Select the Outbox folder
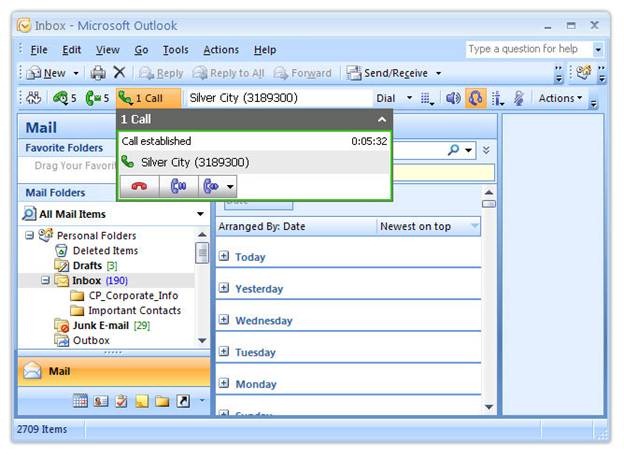Screen dimensions: 624x459 click(82, 341)
